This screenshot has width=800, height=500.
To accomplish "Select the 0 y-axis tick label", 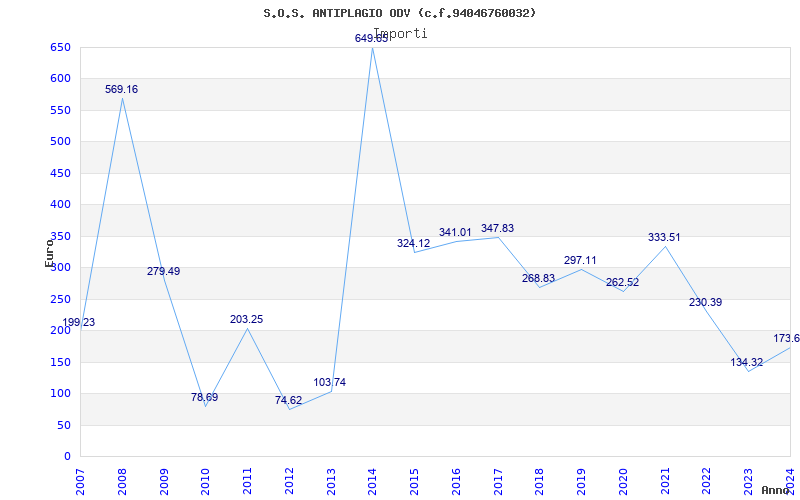I will click(x=67, y=456).
